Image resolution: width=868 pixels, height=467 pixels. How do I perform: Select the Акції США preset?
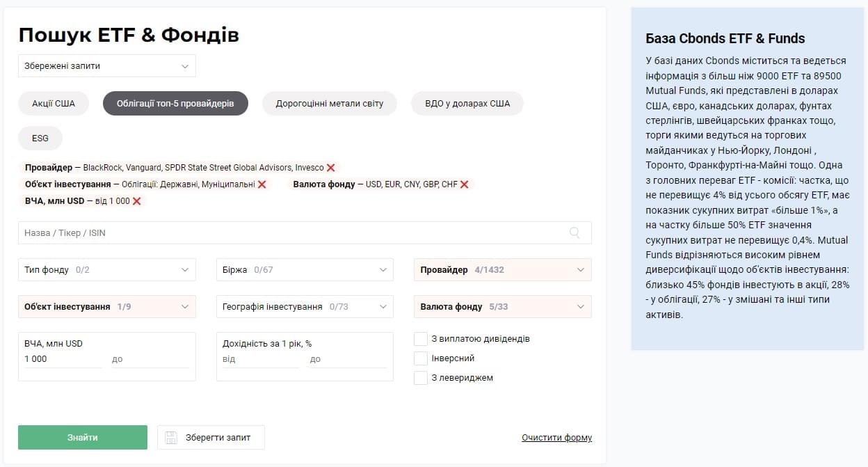click(x=54, y=104)
